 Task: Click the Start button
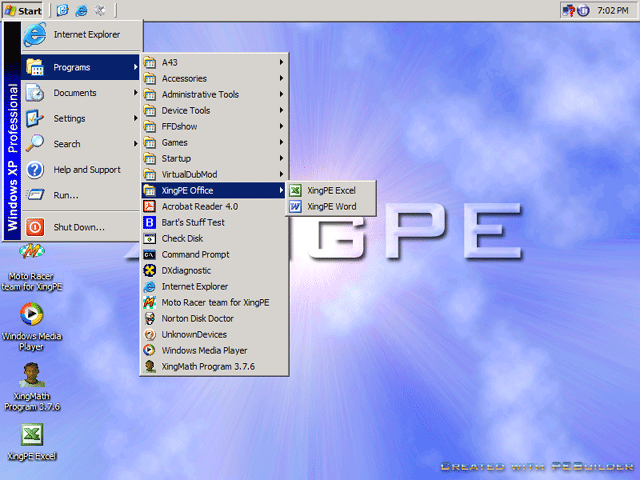tap(23, 10)
